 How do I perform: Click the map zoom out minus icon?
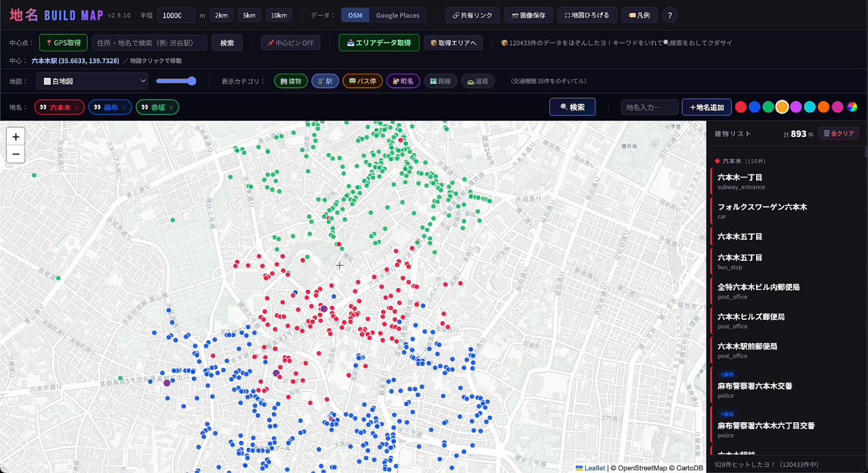pyautogui.click(x=16, y=155)
